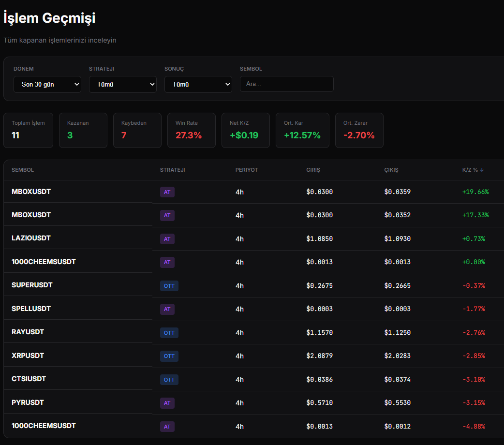
Task: Click the -2.85% loss value
Action: 474,356
